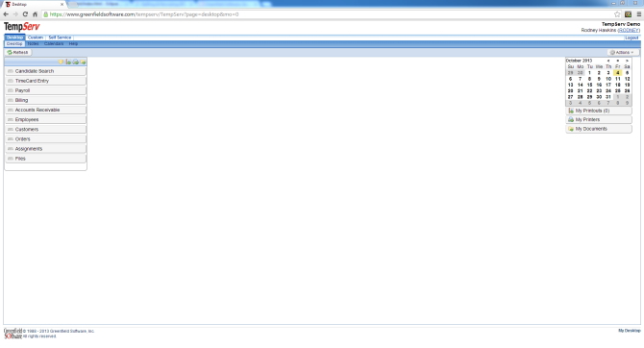Open the Help menu item
This screenshot has width=644, height=348.
tap(73, 43)
